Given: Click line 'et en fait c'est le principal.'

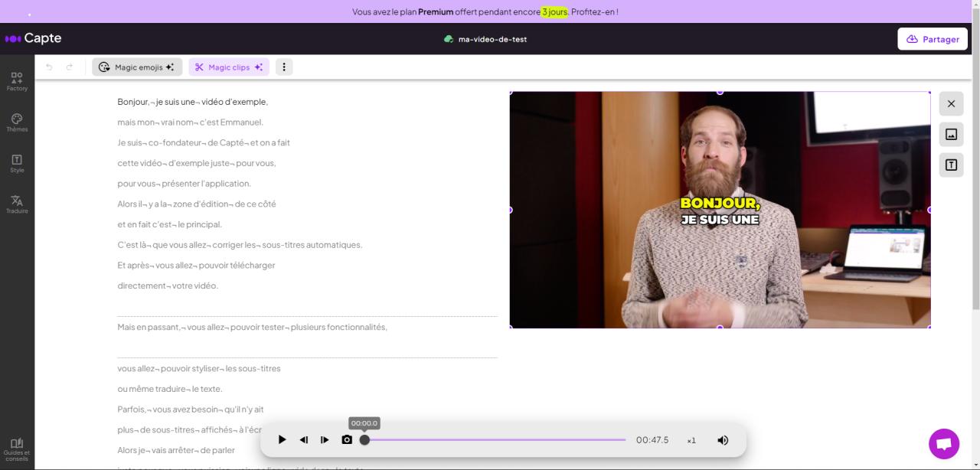Looking at the screenshot, I should pos(170,224).
